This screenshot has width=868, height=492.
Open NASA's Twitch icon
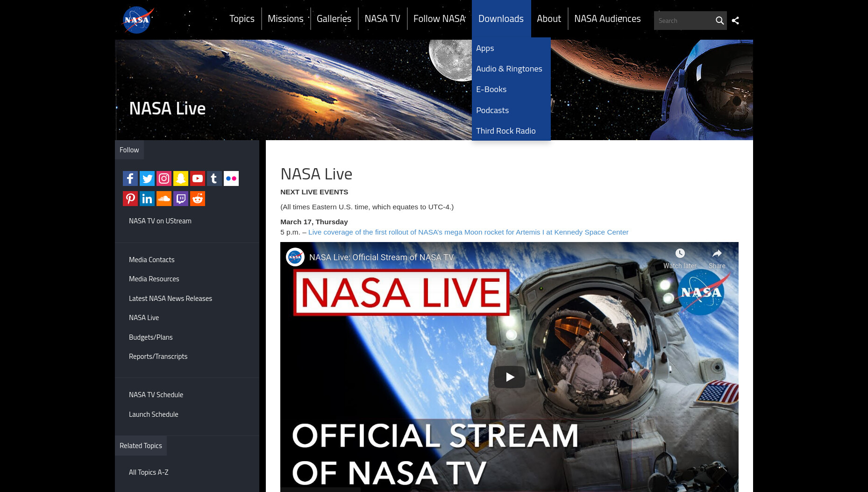[x=181, y=199]
